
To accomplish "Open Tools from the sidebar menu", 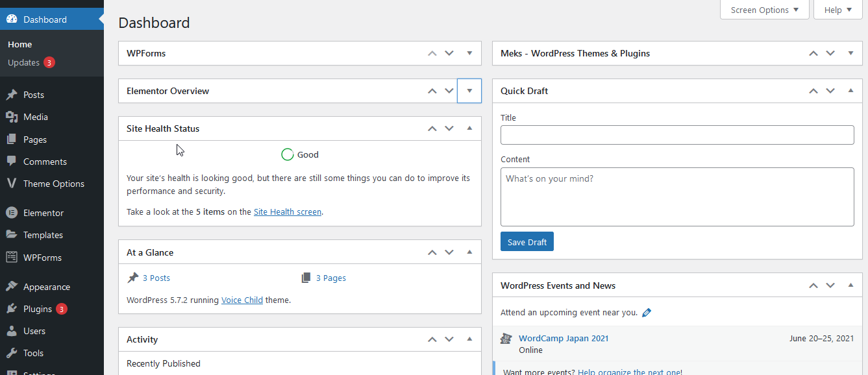I will 12,353.
